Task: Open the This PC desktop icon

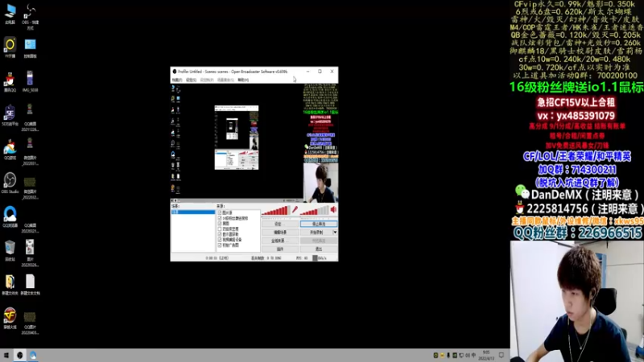Action: click(x=10, y=13)
